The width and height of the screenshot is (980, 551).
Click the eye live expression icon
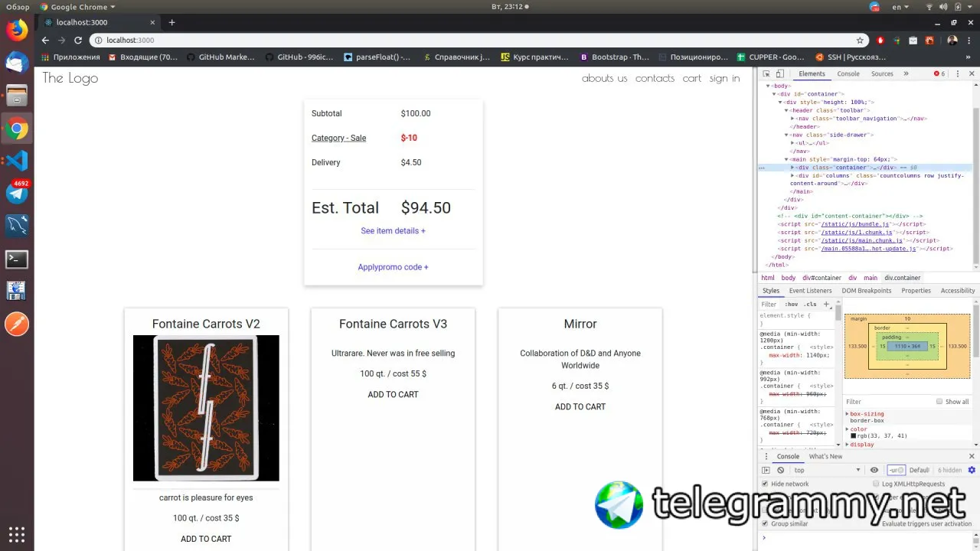[874, 470]
